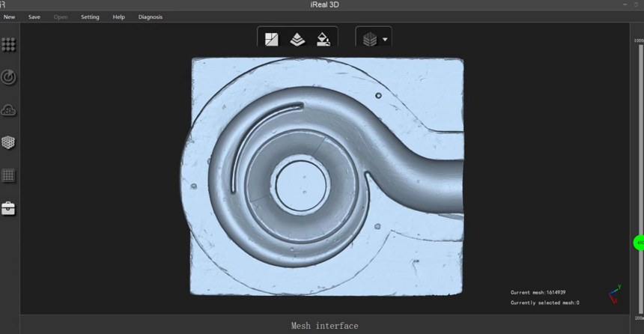
Task: Open the New menu
Action: coord(10,16)
